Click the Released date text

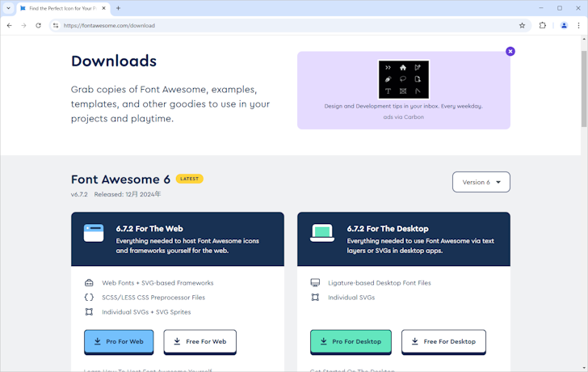(x=128, y=194)
